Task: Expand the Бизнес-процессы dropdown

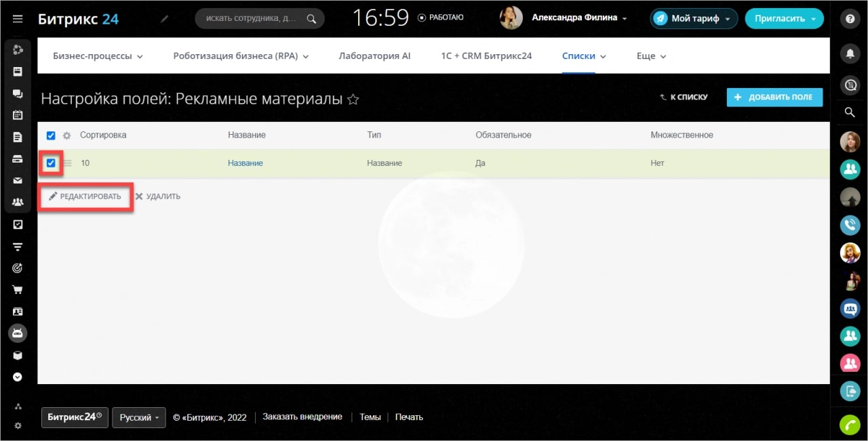Action: point(98,56)
